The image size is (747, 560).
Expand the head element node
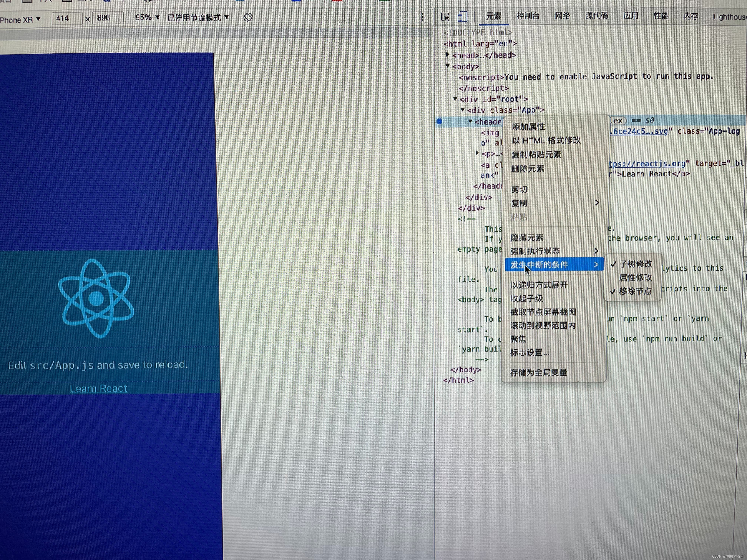point(448,55)
